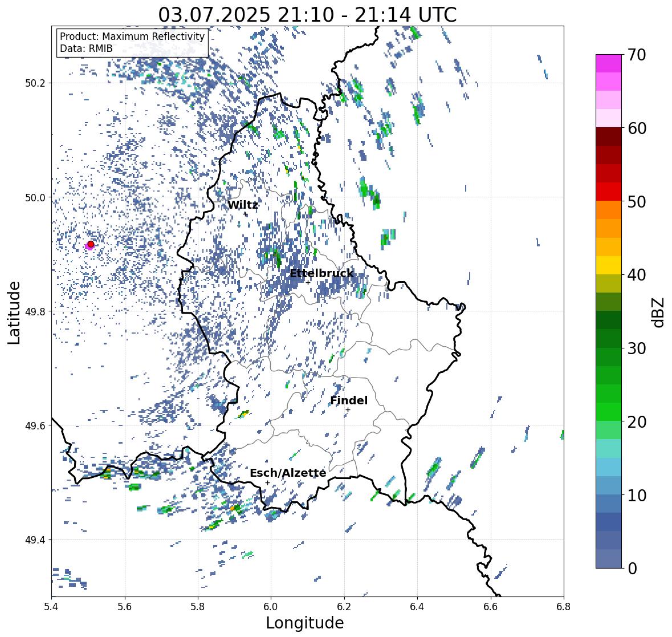Click the bright green colorbar segment at 20
This screenshot has width=672, height=637.
[x=609, y=412]
